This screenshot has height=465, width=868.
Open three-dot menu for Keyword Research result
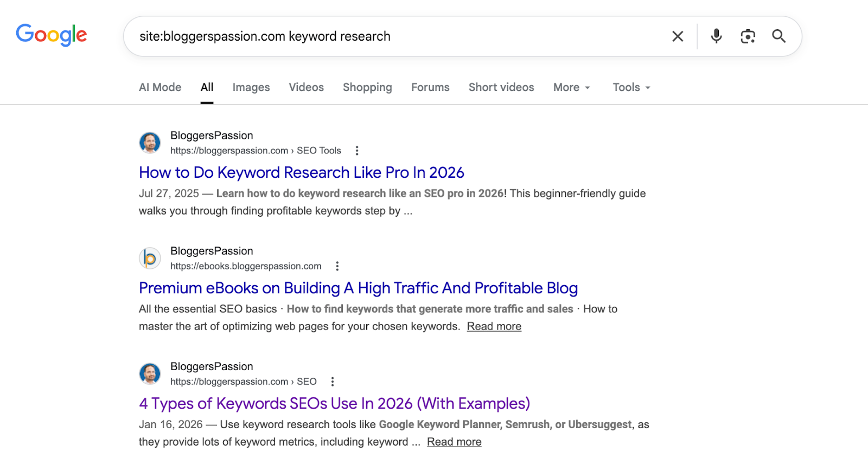click(357, 151)
